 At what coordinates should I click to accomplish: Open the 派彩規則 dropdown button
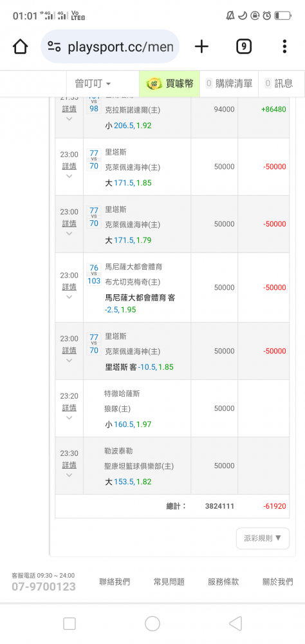(x=263, y=538)
